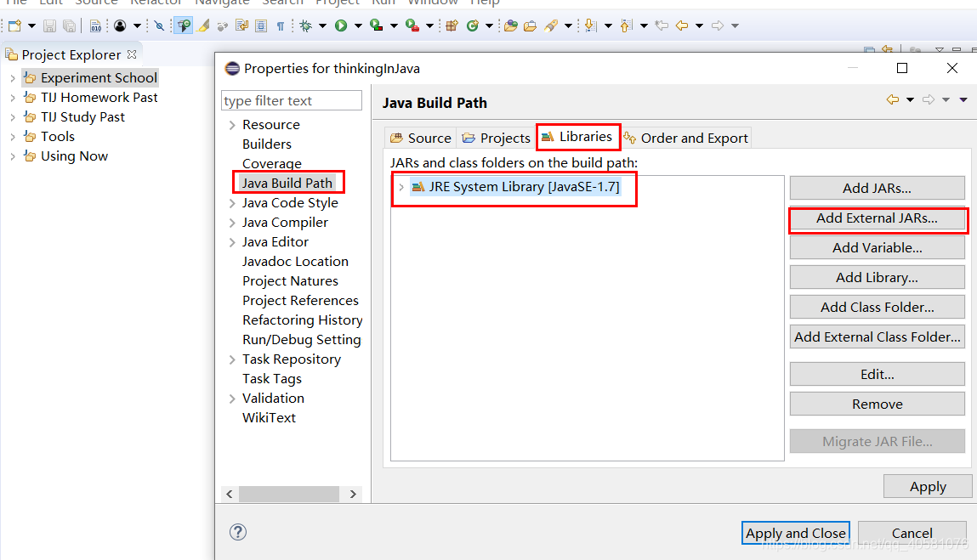Open the Search dropdown arrow
Viewport: 977px width, 560px height.
point(568,25)
